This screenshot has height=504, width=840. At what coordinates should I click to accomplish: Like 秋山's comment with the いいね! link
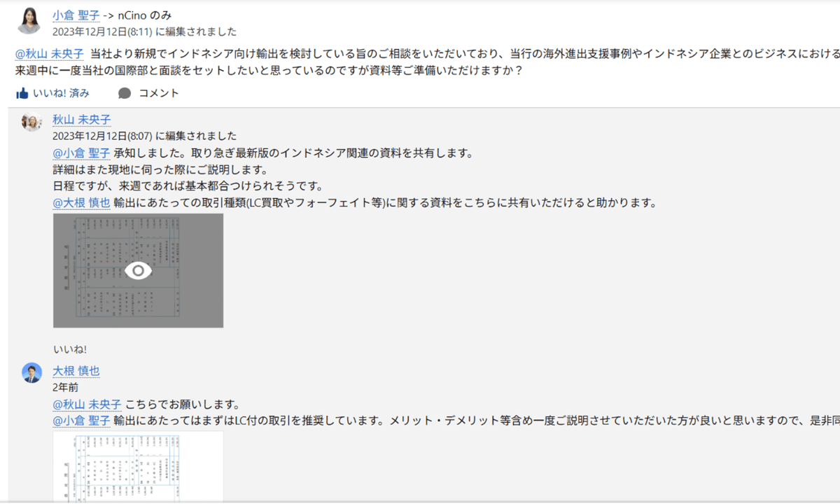[x=69, y=349]
